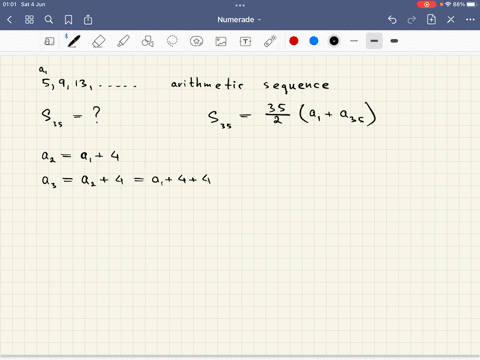This screenshot has width=480, height=360.
Task: Toggle the read-only mode icon in toolbar
Action: click(49, 41)
